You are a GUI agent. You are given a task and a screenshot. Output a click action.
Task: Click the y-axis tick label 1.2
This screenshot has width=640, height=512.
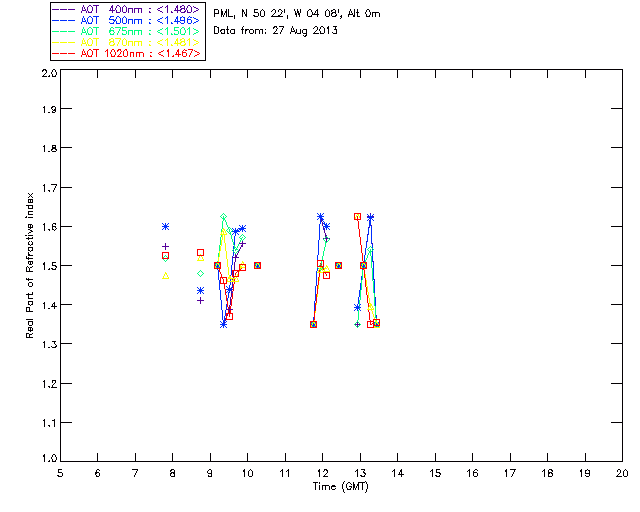pyautogui.click(x=49, y=384)
